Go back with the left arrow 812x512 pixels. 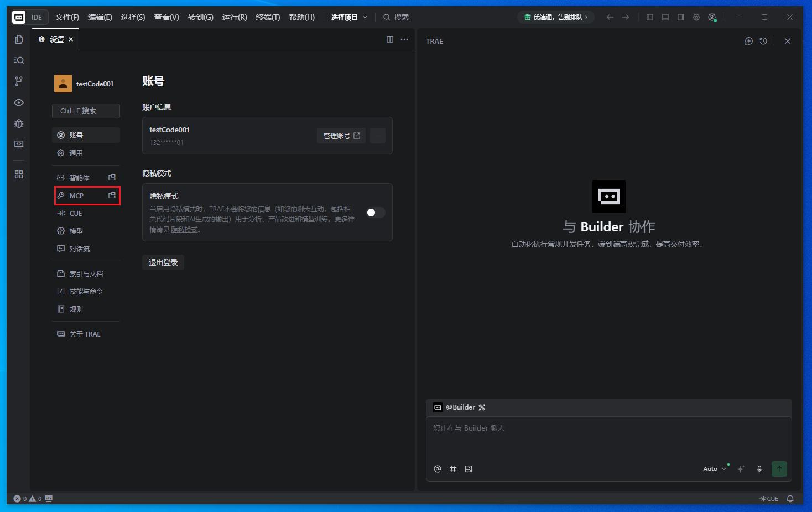click(x=610, y=17)
